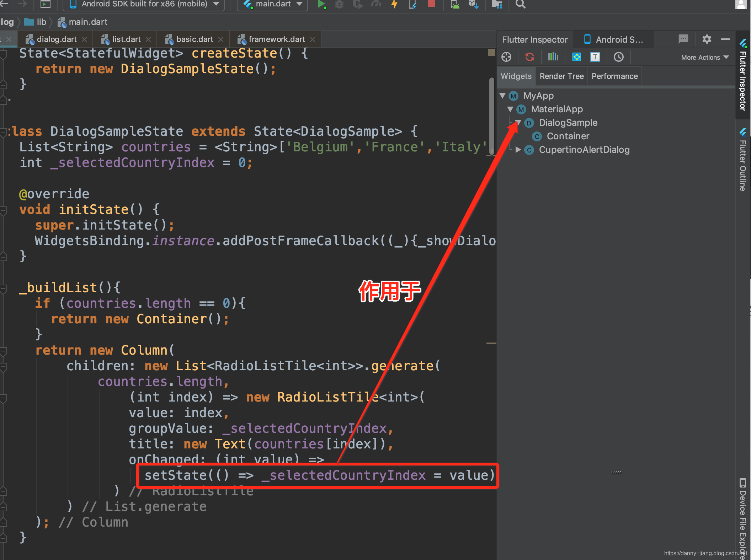Switch to the Render Tree tab
Viewport: 751px width, 560px height.
pyautogui.click(x=561, y=76)
